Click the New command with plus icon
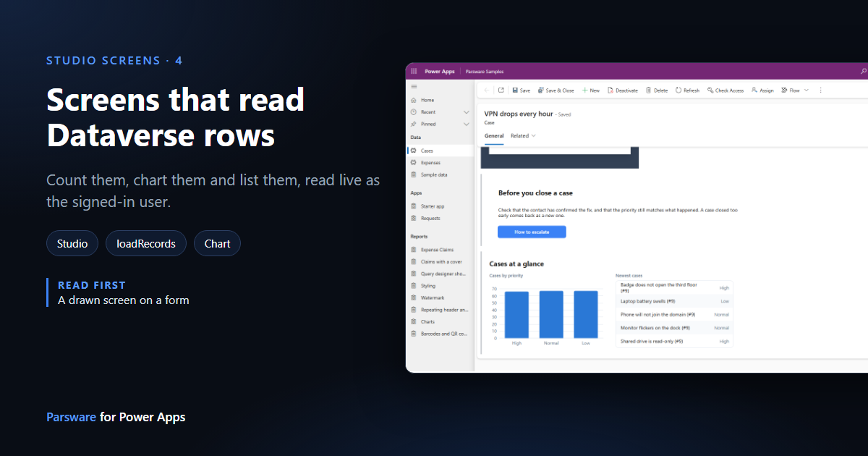Image resolution: width=868 pixels, height=456 pixels. [x=591, y=90]
